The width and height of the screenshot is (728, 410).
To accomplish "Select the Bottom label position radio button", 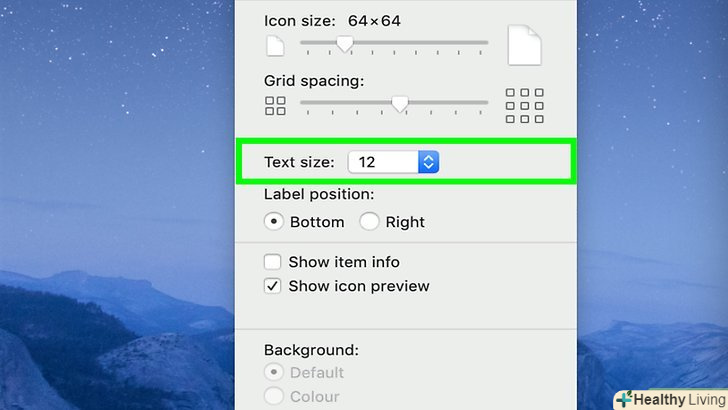I will click(x=273, y=222).
